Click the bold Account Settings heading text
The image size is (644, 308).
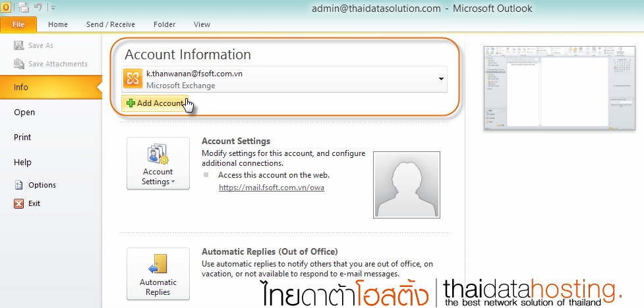coord(236,141)
